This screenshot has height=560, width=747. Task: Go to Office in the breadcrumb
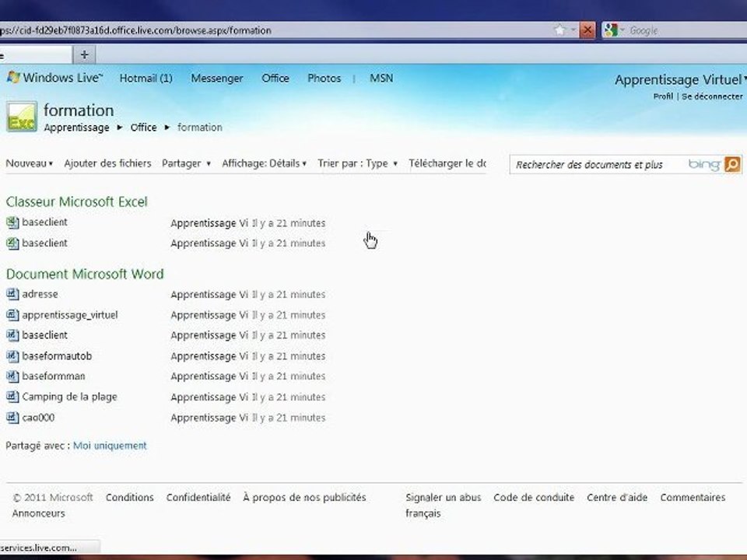[x=143, y=127]
